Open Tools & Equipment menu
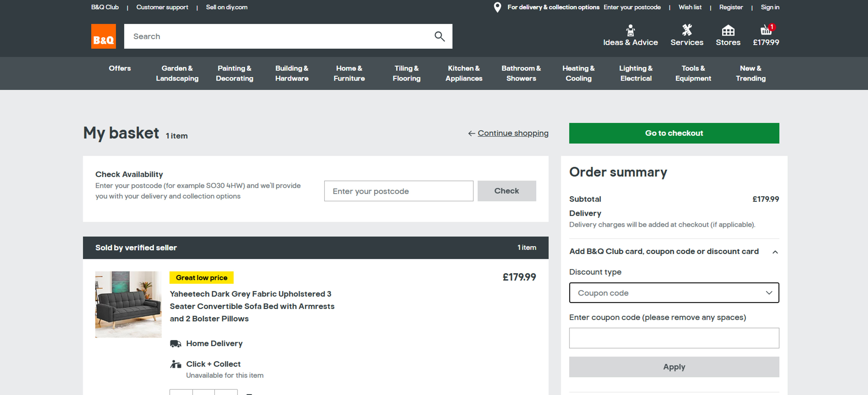 (693, 73)
